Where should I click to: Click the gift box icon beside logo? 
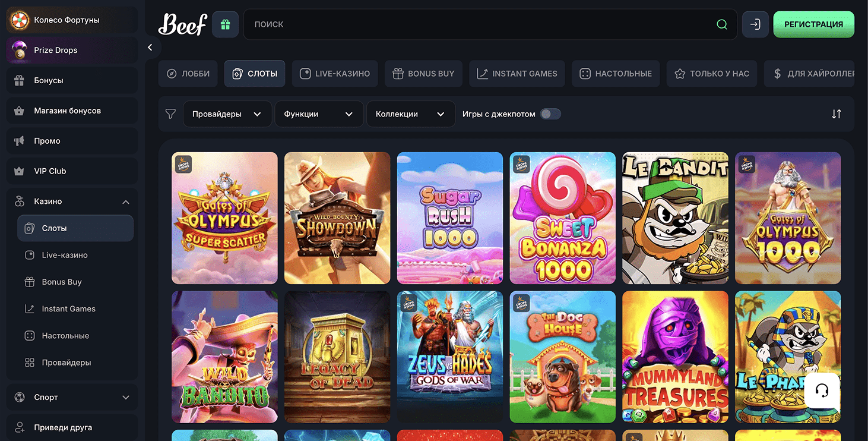point(226,24)
